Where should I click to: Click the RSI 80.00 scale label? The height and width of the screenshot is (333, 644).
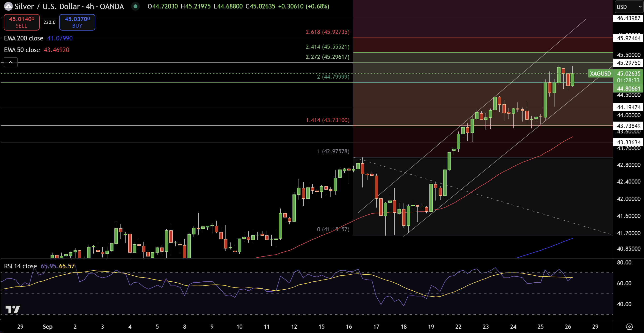(624, 263)
